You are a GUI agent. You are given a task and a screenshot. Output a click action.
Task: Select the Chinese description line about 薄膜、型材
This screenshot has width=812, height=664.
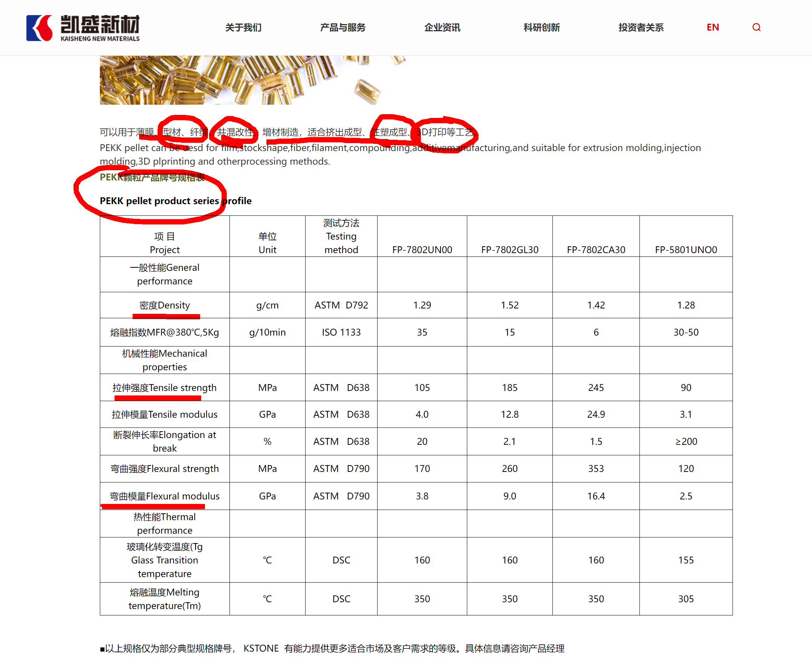(x=289, y=132)
